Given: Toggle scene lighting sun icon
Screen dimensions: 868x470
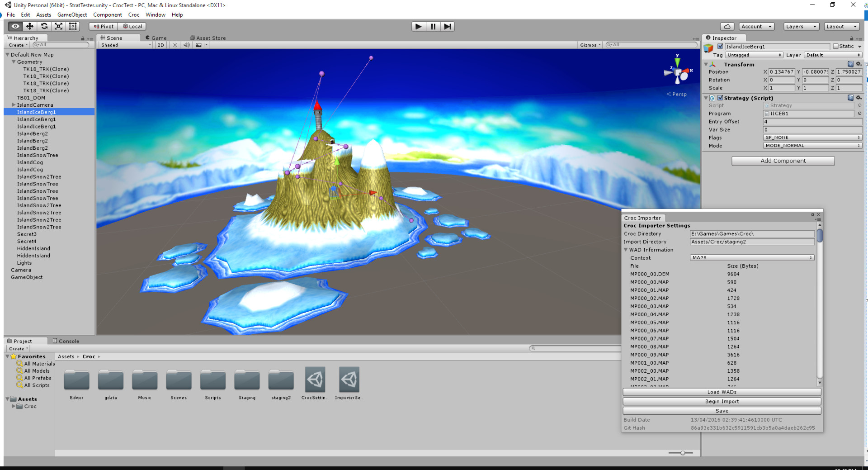Looking at the screenshot, I should point(175,45).
